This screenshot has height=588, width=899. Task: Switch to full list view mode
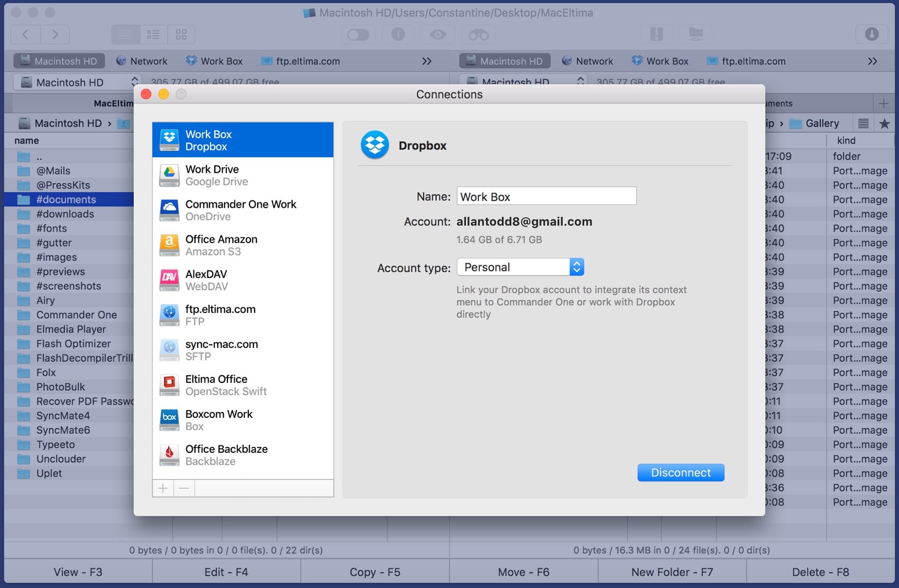click(125, 34)
